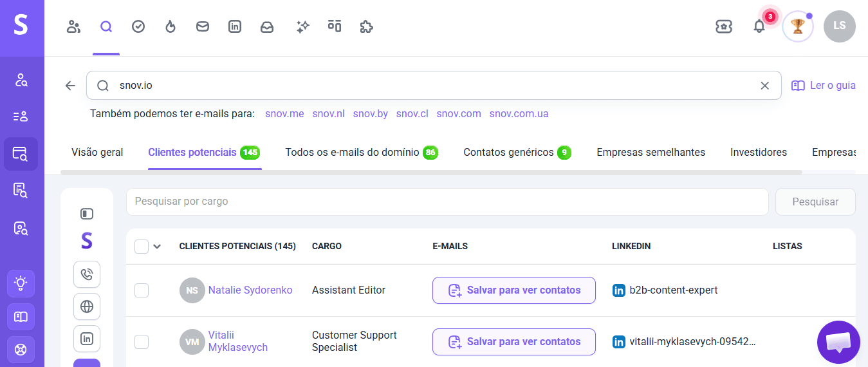Open the email warm-up flame icon
The width and height of the screenshot is (868, 367).
tap(171, 26)
